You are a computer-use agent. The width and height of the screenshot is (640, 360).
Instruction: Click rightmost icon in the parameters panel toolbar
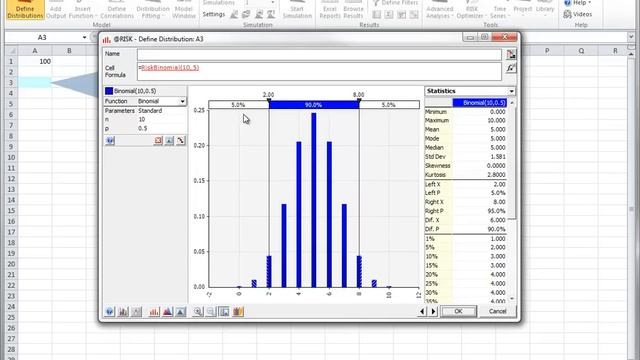180,141
